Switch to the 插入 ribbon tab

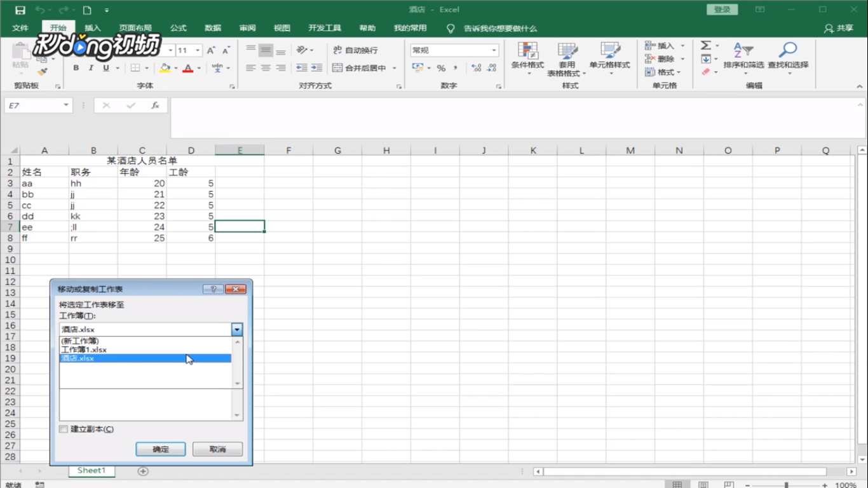tap(93, 28)
